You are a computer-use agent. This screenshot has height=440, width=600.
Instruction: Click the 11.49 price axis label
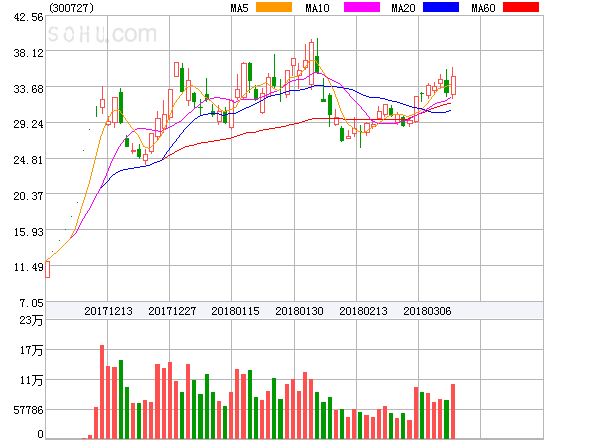(x=28, y=267)
